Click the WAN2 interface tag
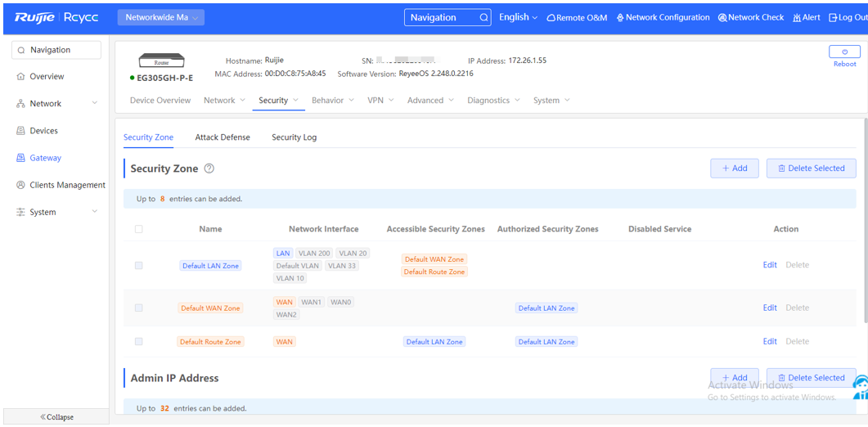Image resolution: width=868 pixels, height=427 pixels. click(287, 315)
